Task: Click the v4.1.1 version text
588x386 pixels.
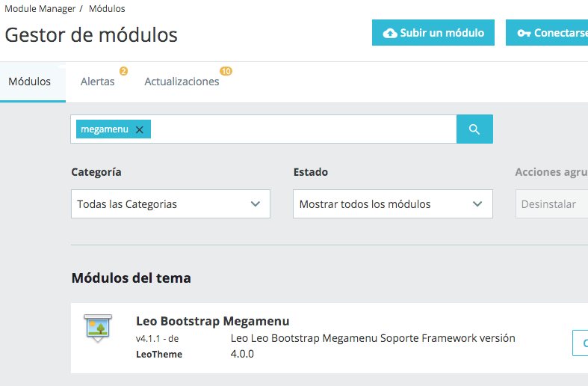Action: (x=148, y=339)
